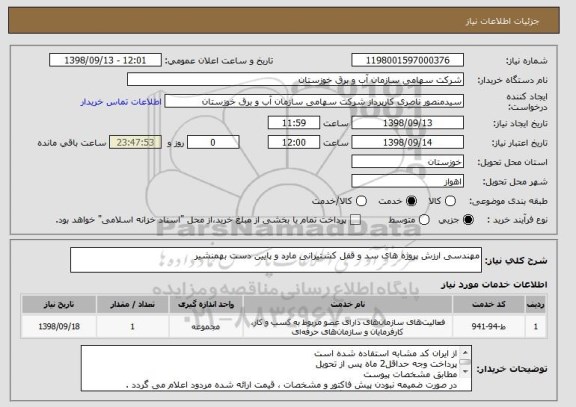This screenshot has height=407, width=576.
Task: Click the جزئیات اطلاعات نیاز header title
Action: click(x=502, y=21)
